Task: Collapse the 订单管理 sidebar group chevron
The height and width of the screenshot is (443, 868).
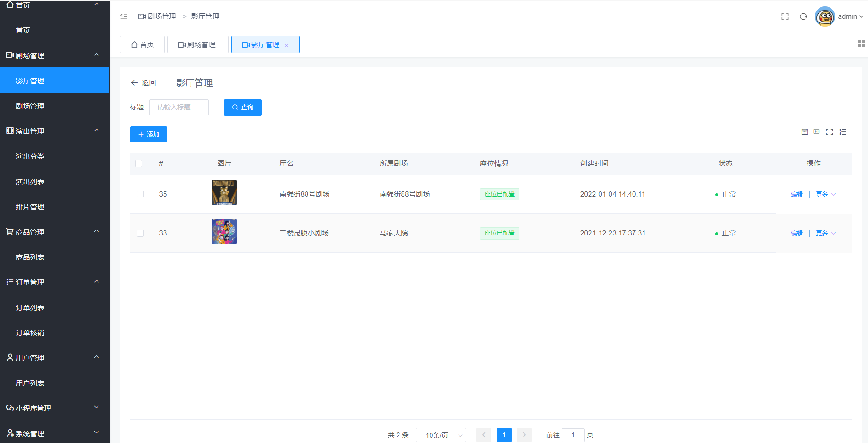Action: coord(97,282)
